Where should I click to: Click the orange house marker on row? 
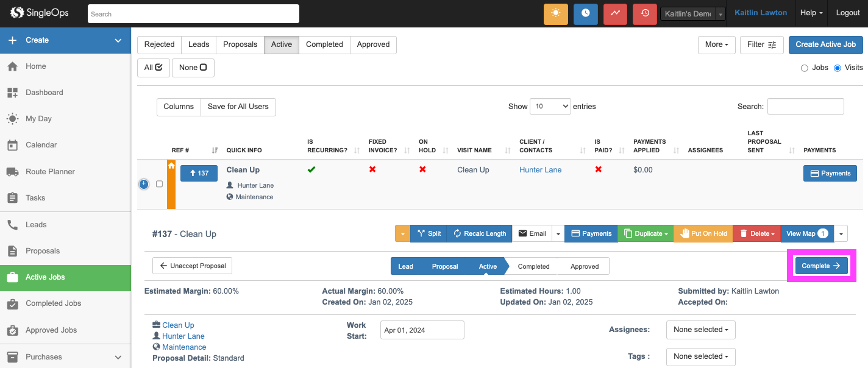point(171,166)
